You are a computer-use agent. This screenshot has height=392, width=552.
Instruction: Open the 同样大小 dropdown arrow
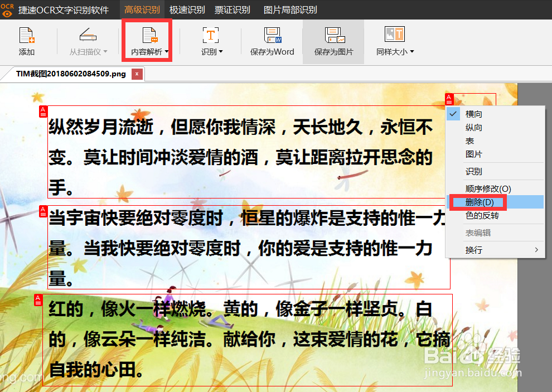412,52
